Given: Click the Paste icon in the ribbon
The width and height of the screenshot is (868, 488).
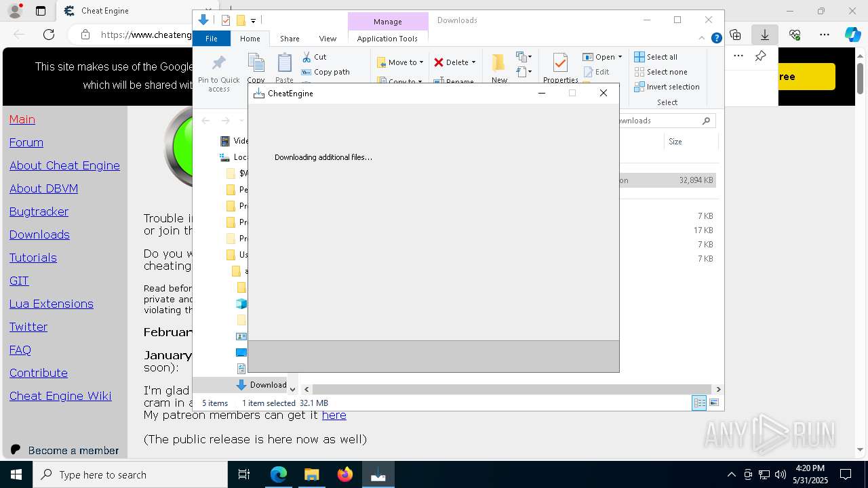Looking at the screenshot, I should point(285,63).
